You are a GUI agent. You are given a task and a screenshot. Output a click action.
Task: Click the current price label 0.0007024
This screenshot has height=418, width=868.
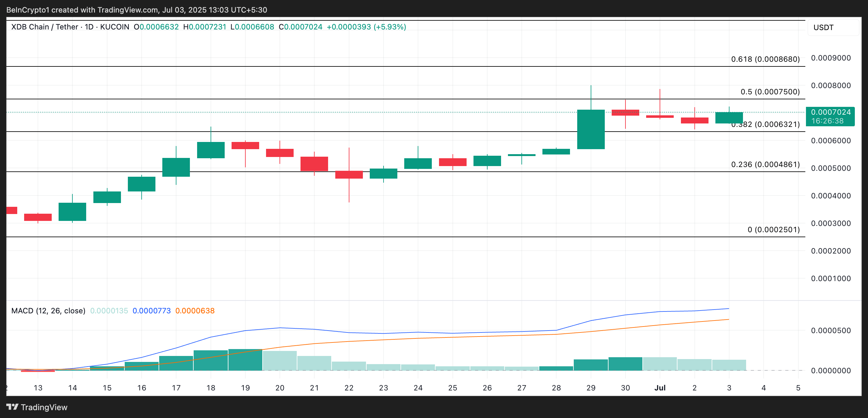[x=830, y=112]
